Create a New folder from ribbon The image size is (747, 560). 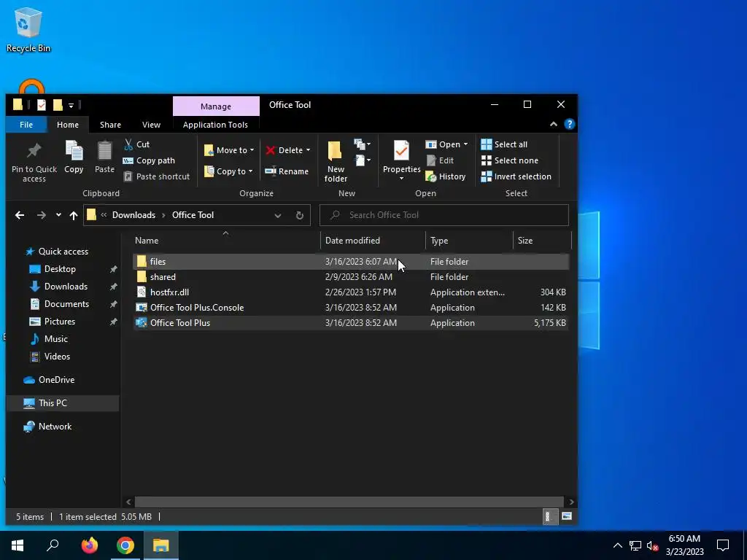(336, 161)
